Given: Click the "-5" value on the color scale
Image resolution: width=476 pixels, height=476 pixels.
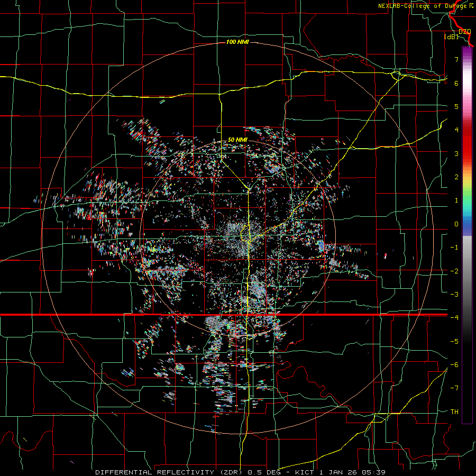Looking at the screenshot, I should (x=454, y=342).
